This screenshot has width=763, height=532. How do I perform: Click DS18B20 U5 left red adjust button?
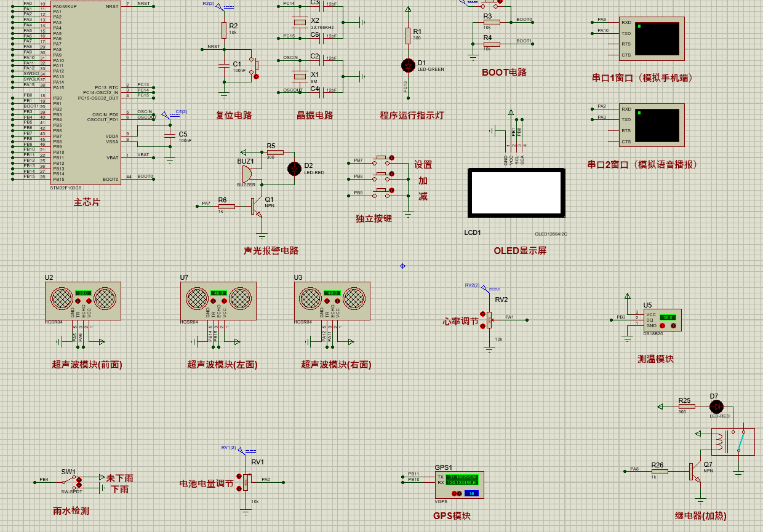tap(663, 326)
